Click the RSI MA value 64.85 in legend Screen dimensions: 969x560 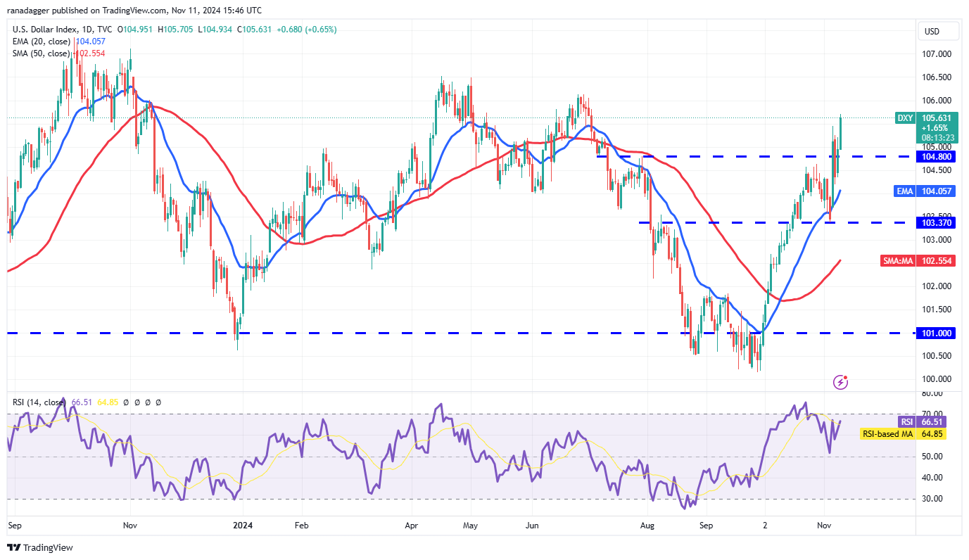108,402
